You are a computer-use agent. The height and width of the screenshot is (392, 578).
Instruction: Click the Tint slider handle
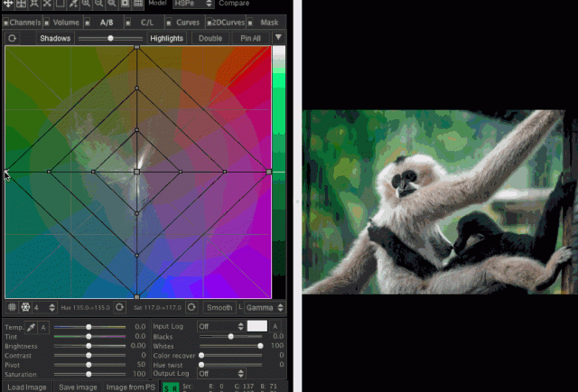click(x=89, y=336)
